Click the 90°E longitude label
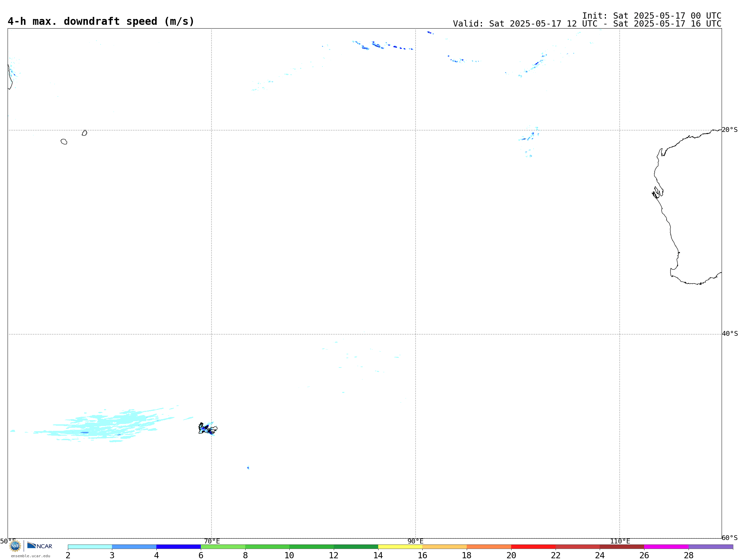 (416, 541)
